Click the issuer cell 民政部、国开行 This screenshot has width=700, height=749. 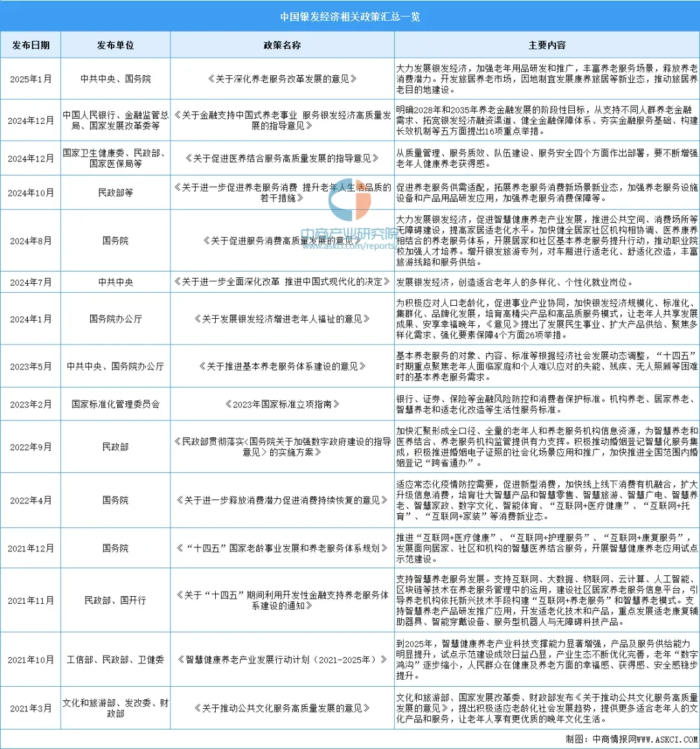pyautogui.click(x=115, y=601)
